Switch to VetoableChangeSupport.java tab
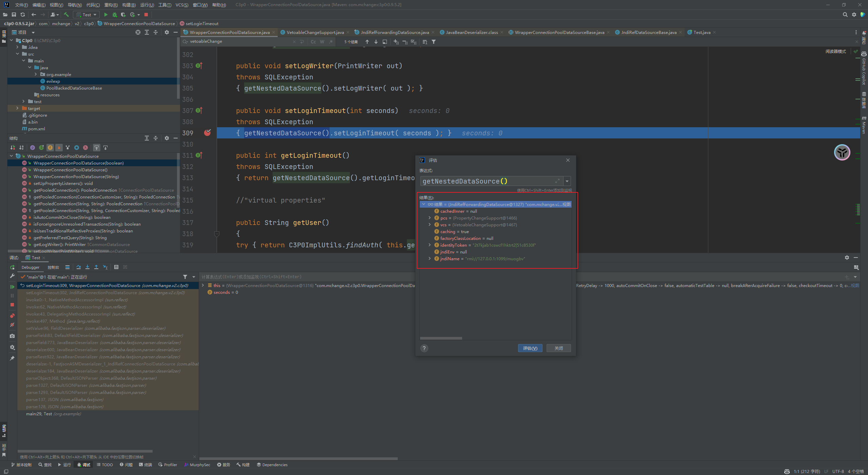 pyautogui.click(x=315, y=32)
